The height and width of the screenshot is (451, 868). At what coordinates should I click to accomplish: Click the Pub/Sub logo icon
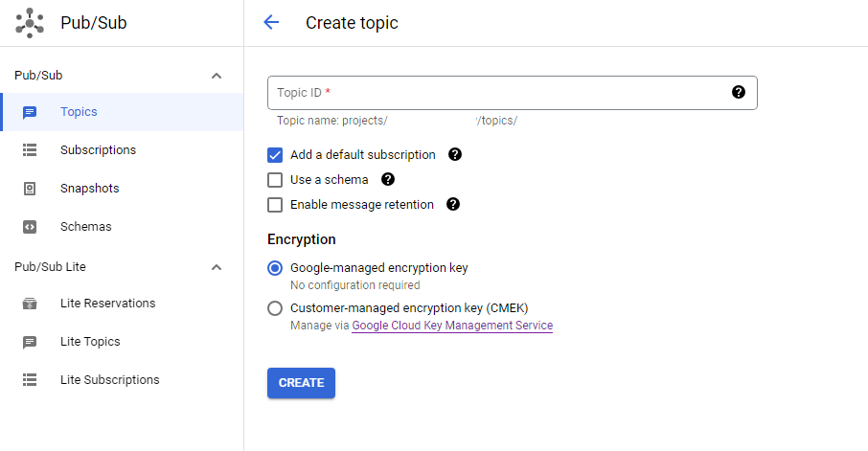30,23
